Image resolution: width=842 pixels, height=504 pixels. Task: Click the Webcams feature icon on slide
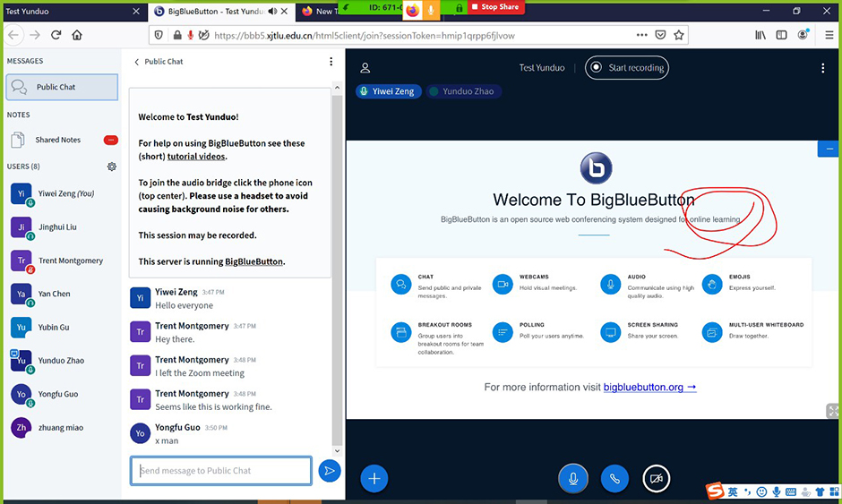(x=503, y=284)
